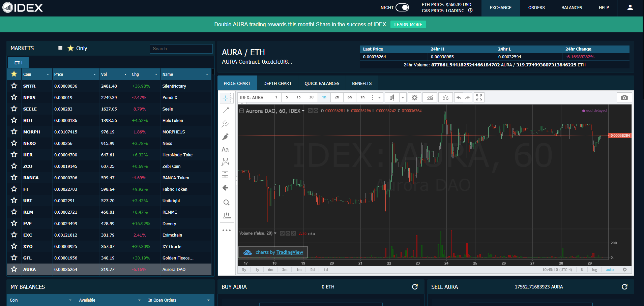Open the ORDERS menu
The image size is (644, 306).
536,7
